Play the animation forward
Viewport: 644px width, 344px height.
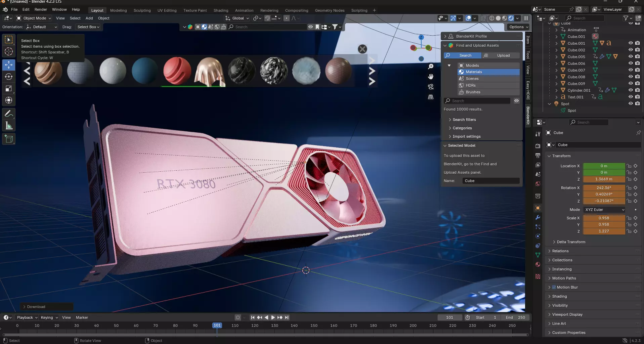click(x=273, y=317)
